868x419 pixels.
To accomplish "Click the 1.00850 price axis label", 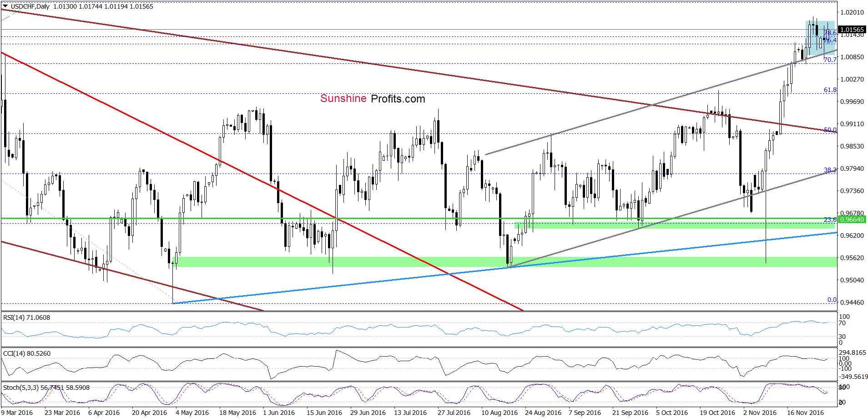I will (x=852, y=57).
